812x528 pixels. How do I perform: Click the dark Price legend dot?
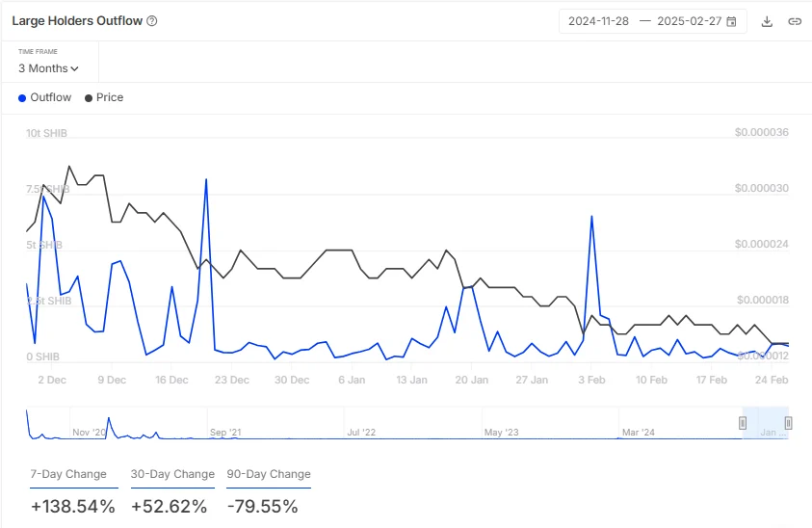(x=90, y=98)
